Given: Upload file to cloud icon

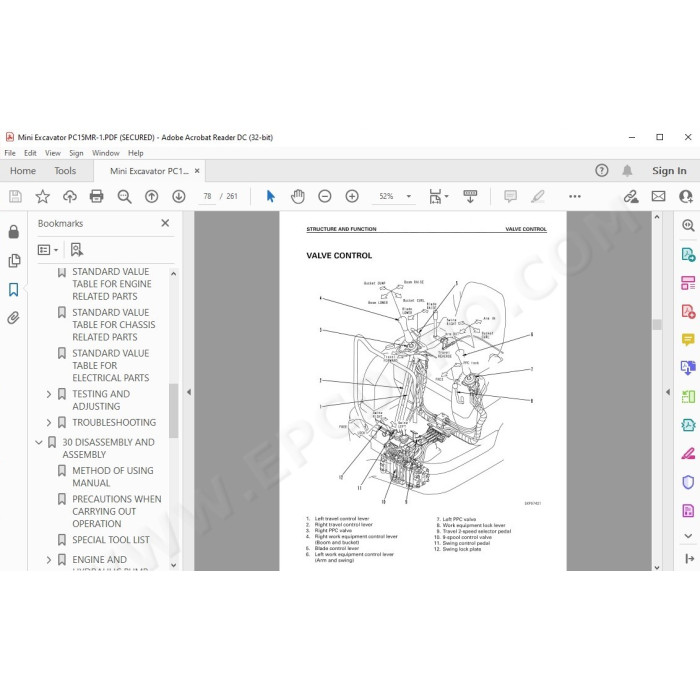Looking at the screenshot, I should (x=70, y=196).
